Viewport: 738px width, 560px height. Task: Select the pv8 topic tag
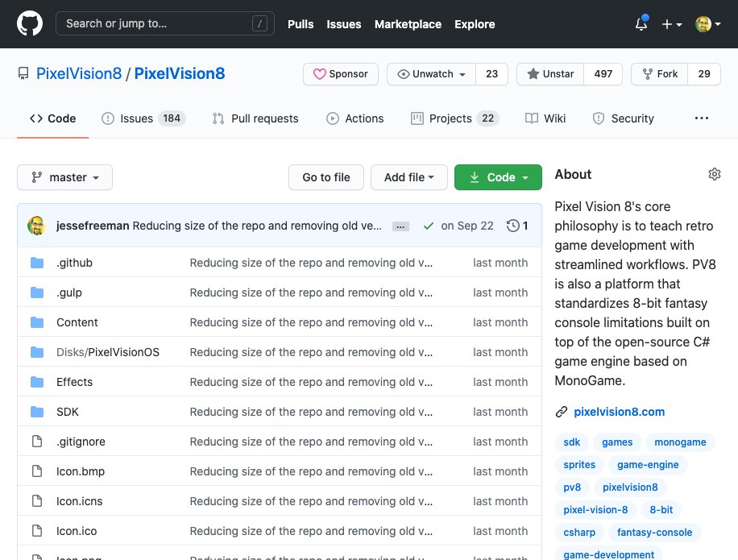[572, 487]
